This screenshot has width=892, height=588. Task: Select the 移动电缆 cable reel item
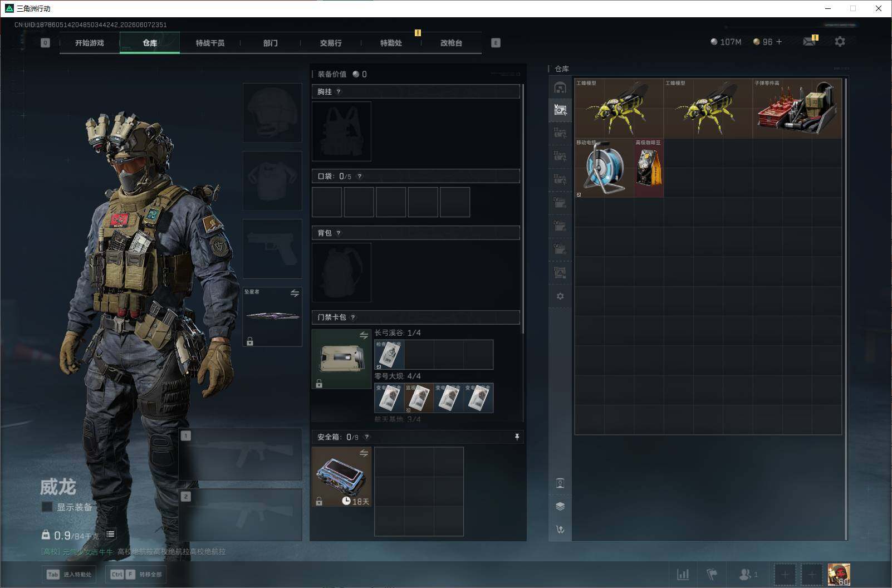(x=604, y=168)
